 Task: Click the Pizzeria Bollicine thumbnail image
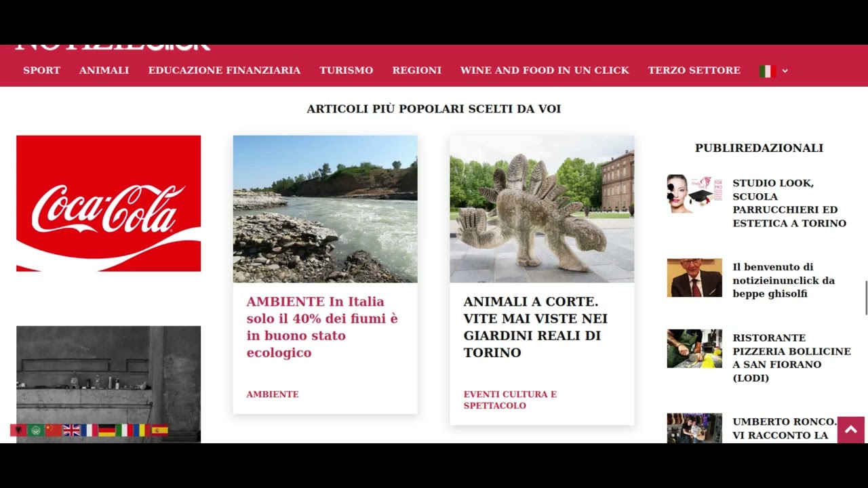tap(694, 348)
